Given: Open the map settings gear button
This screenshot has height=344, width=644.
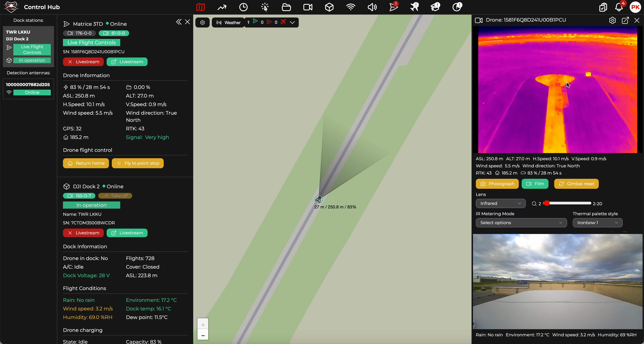Looking at the screenshot, I should coord(203,23).
